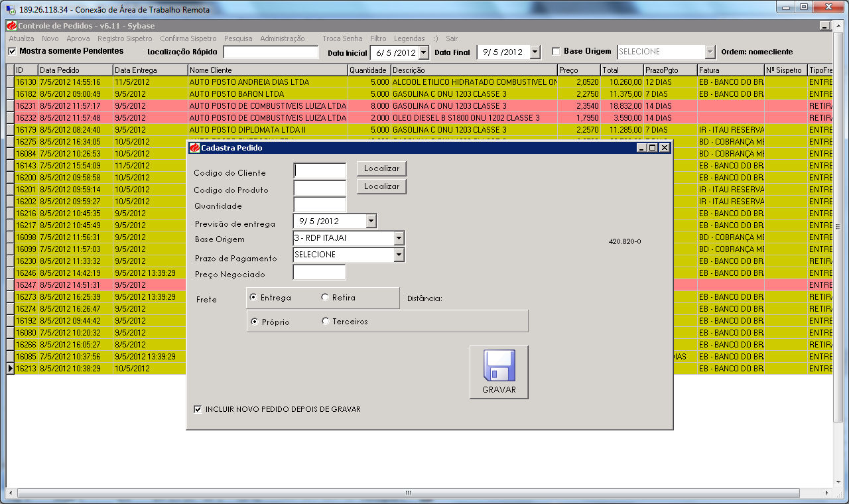Focus the Codigo do Cliente field

(x=320, y=171)
